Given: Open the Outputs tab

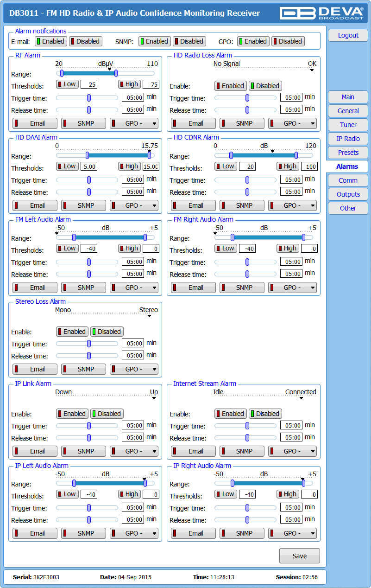Looking at the screenshot, I should [348, 194].
